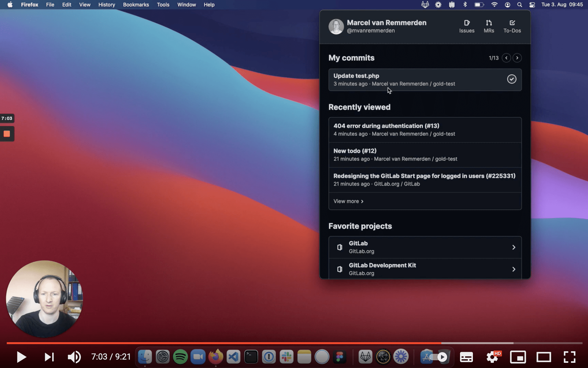This screenshot has width=588, height=368.
Task: Click the commit pipeline status check icon
Action: [x=512, y=79]
